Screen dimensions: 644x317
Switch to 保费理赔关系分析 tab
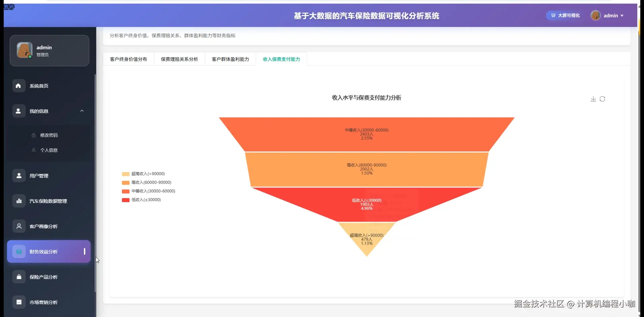[180, 59]
